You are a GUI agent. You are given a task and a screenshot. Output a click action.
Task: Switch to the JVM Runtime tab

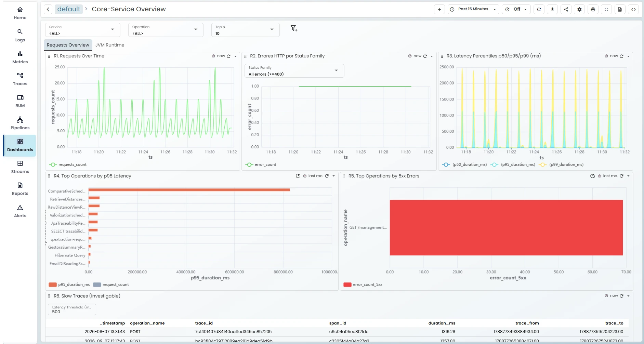tap(110, 45)
